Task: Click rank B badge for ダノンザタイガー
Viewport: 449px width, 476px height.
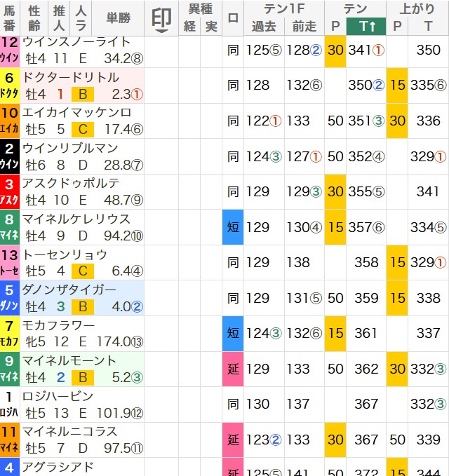Action: tap(83, 306)
